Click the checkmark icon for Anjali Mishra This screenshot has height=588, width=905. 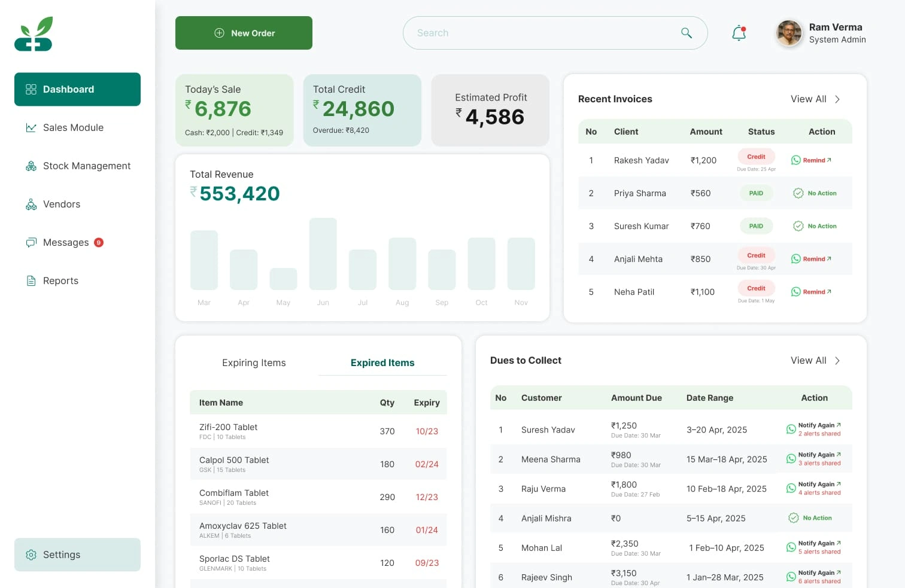pyautogui.click(x=793, y=518)
